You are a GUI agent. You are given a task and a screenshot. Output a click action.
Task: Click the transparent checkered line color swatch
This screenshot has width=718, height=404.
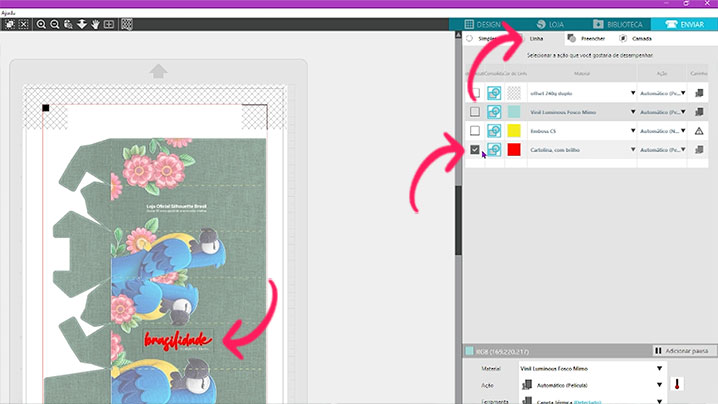point(514,93)
